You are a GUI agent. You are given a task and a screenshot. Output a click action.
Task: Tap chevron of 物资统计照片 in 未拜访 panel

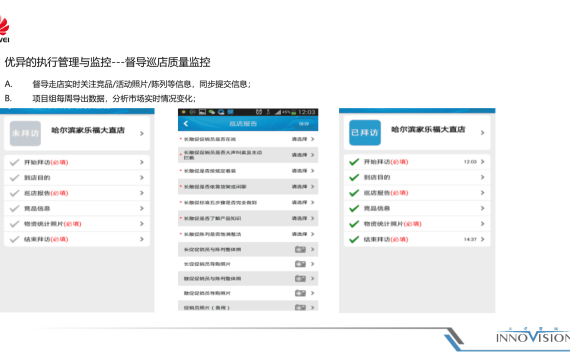(142, 224)
